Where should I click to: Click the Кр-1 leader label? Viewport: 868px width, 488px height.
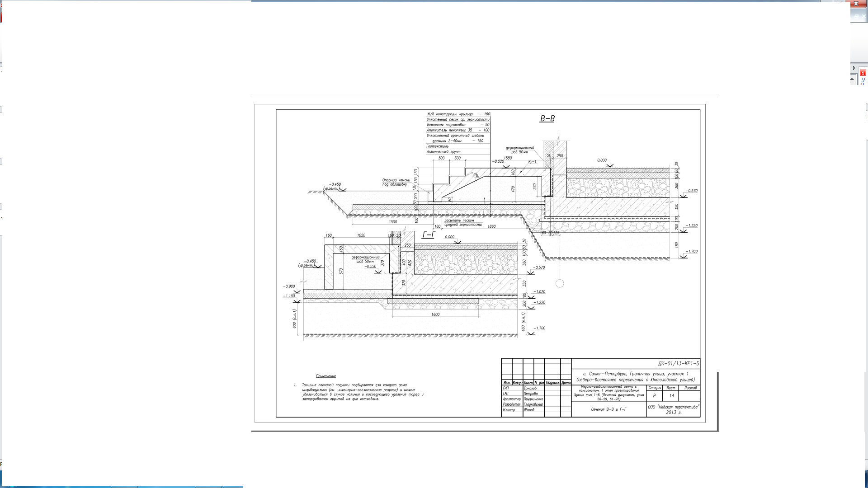(x=532, y=162)
